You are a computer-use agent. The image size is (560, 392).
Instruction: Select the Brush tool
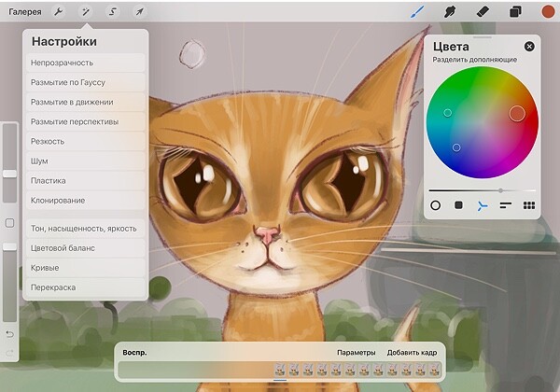(417, 12)
